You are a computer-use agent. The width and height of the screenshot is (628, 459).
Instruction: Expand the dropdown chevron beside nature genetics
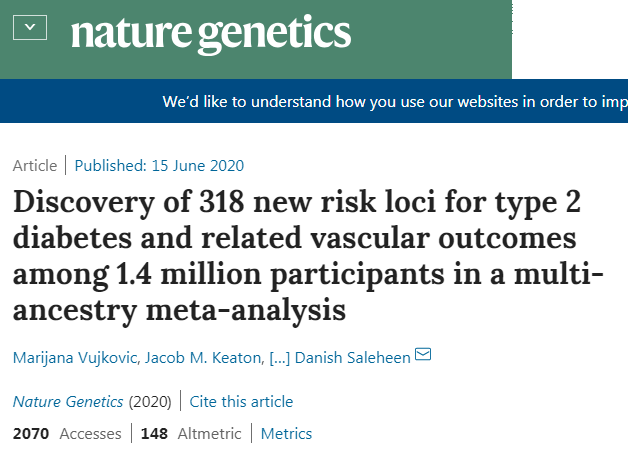30,28
